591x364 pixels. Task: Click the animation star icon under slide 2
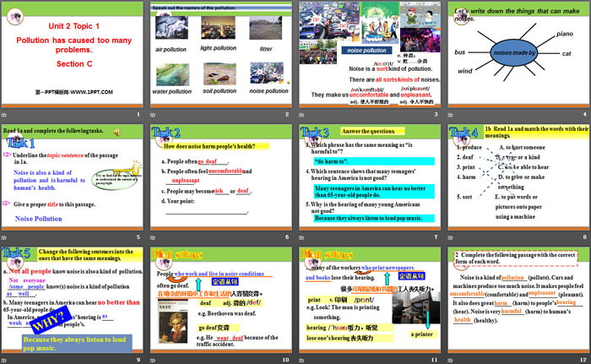153,115
